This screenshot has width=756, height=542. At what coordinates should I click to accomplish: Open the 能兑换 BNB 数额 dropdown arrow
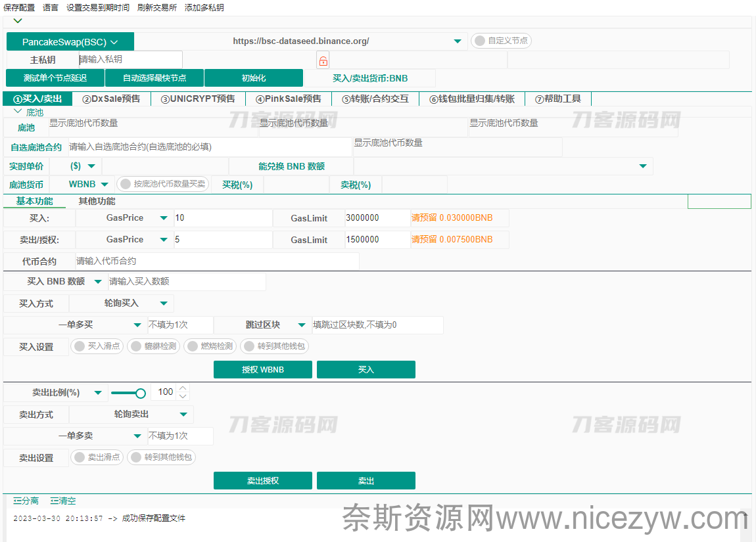click(x=643, y=166)
